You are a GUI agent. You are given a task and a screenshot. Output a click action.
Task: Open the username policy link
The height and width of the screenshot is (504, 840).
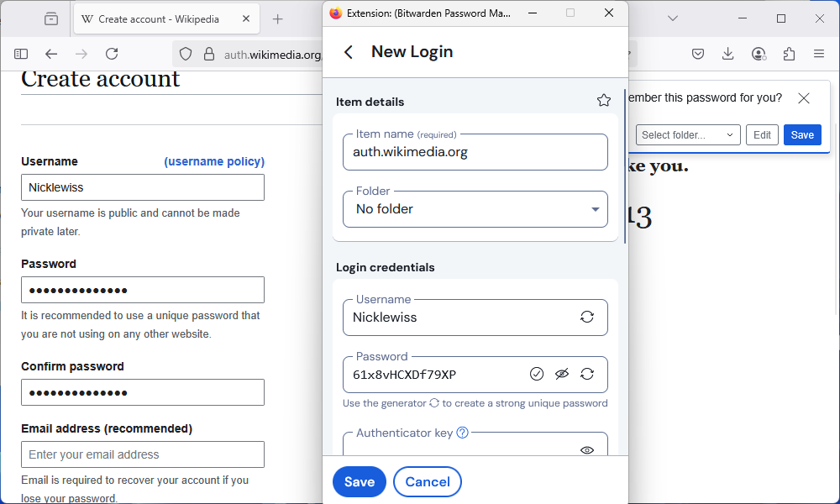pyautogui.click(x=214, y=161)
